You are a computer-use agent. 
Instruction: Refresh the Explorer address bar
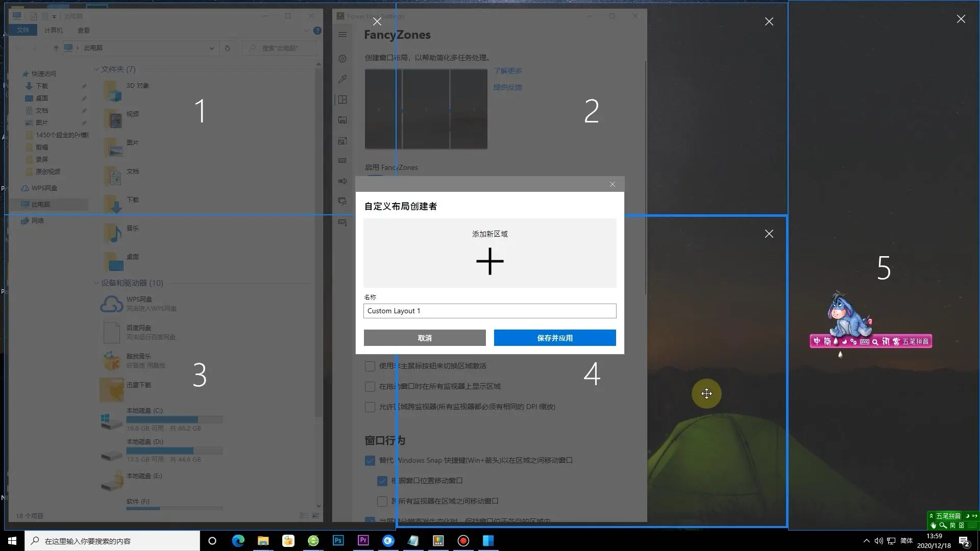(228, 48)
